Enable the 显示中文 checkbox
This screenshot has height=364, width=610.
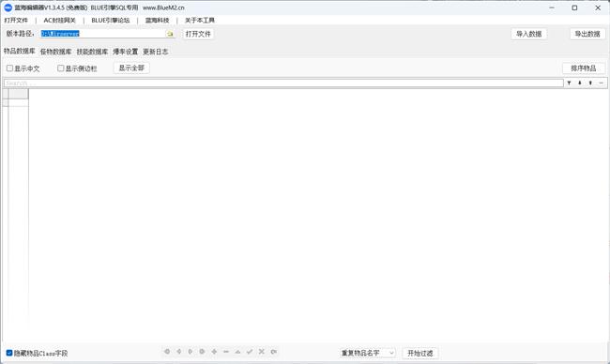pos(9,68)
